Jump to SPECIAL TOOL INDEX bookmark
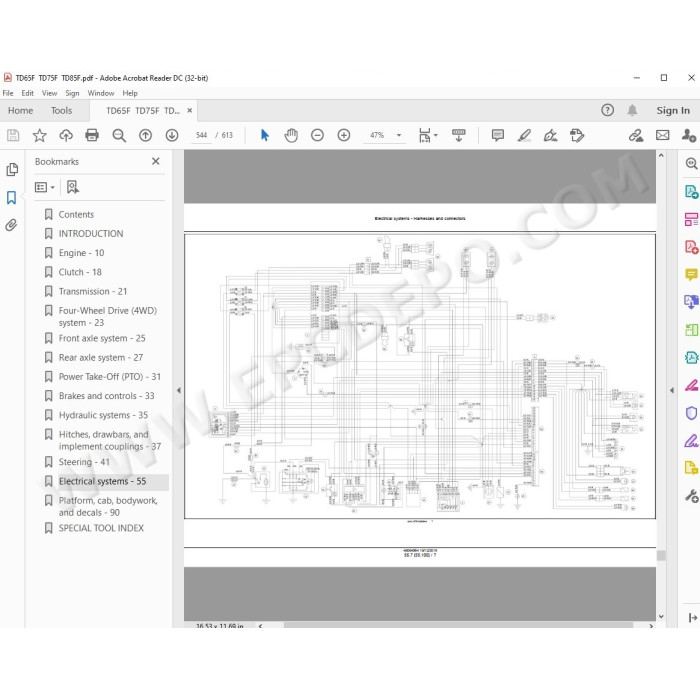This screenshot has width=700, height=700. click(x=101, y=528)
